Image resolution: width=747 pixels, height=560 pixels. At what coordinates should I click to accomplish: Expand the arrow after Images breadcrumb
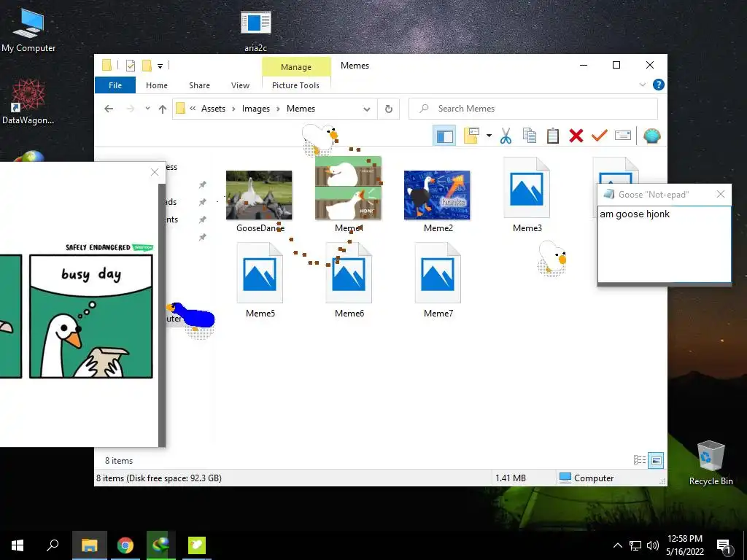pos(278,109)
